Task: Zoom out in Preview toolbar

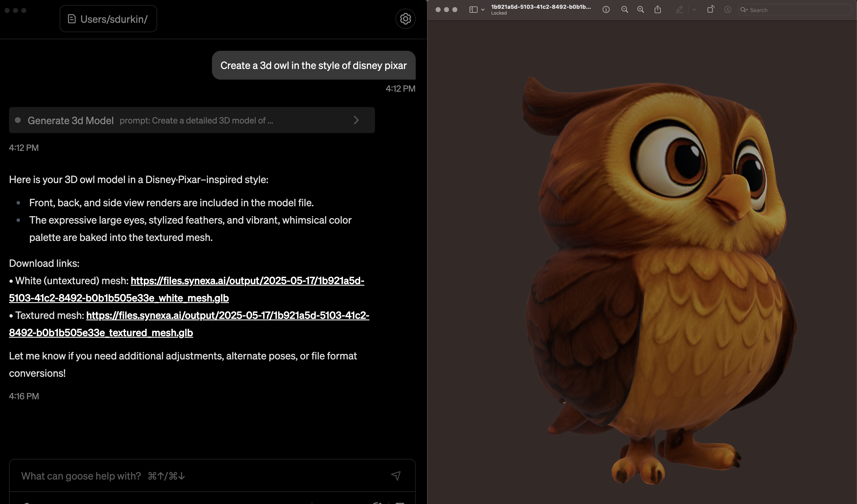Action: tap(624, 10)
